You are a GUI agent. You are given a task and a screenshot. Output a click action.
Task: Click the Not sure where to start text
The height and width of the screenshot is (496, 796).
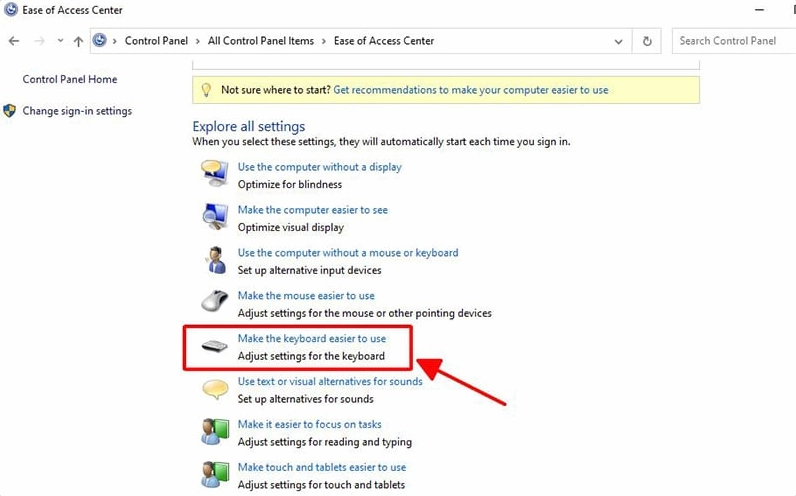pyautogui.click(x=276, y=90)
